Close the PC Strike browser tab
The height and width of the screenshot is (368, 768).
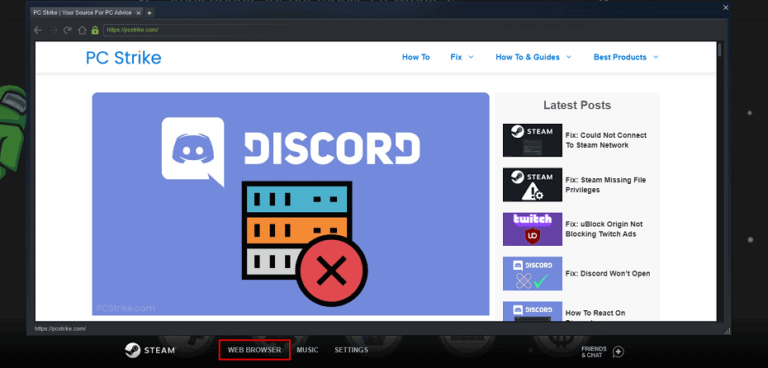point(139,13)
